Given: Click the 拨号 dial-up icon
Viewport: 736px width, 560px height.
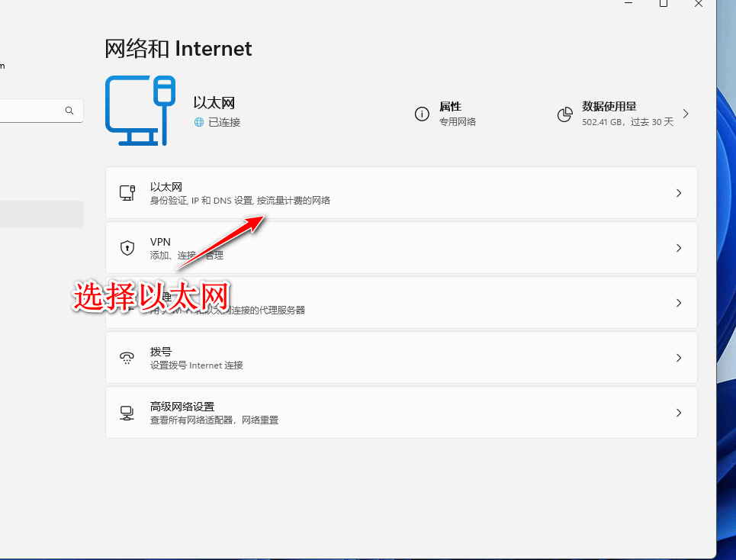Looking at the screenshot, I should (127, 358).
